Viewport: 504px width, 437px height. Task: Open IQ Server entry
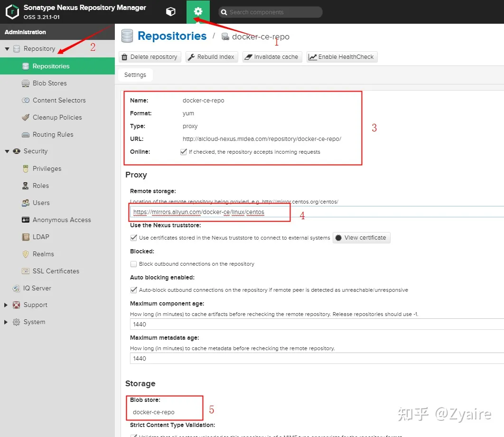coord(37,288)
